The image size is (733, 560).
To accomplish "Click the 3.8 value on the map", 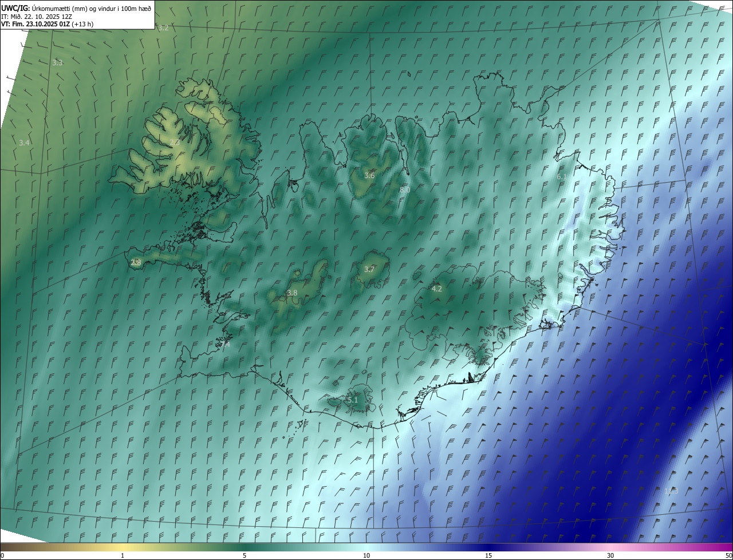I will pos(292,293).
